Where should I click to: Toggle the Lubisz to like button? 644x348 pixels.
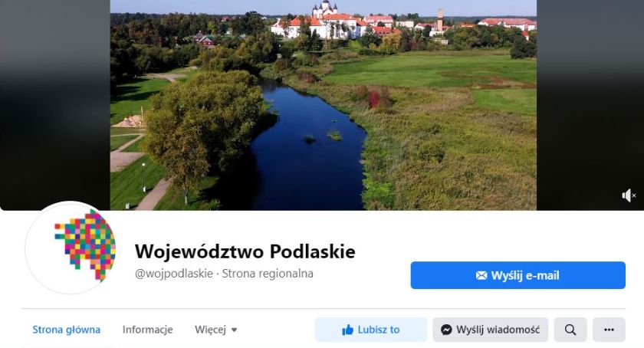(x=371, y=330)
